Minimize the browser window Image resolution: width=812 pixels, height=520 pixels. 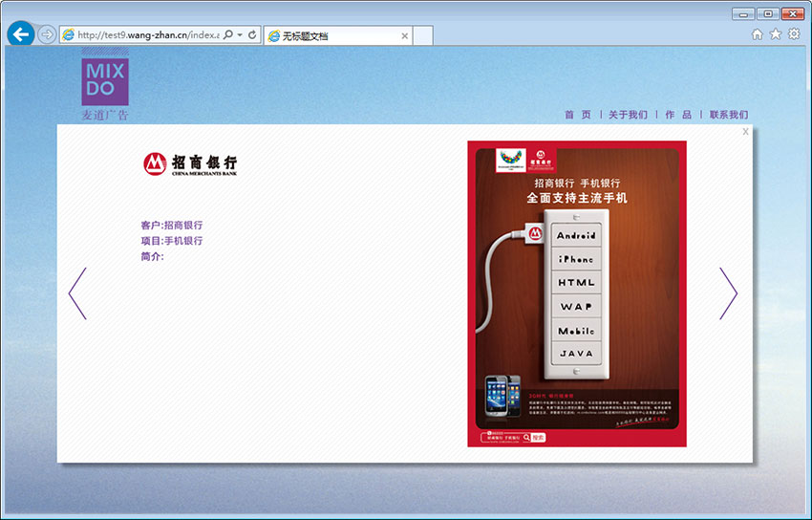(743, 14)
